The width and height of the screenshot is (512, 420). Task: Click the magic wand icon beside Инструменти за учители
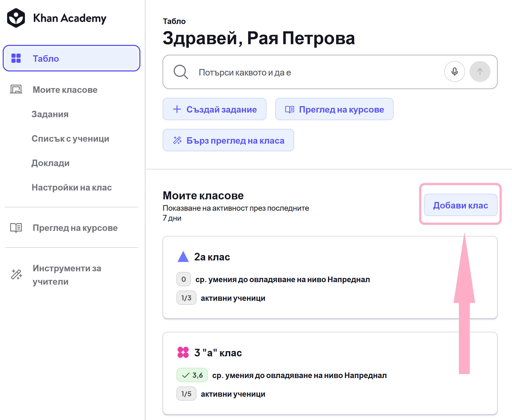pos(16,275)
